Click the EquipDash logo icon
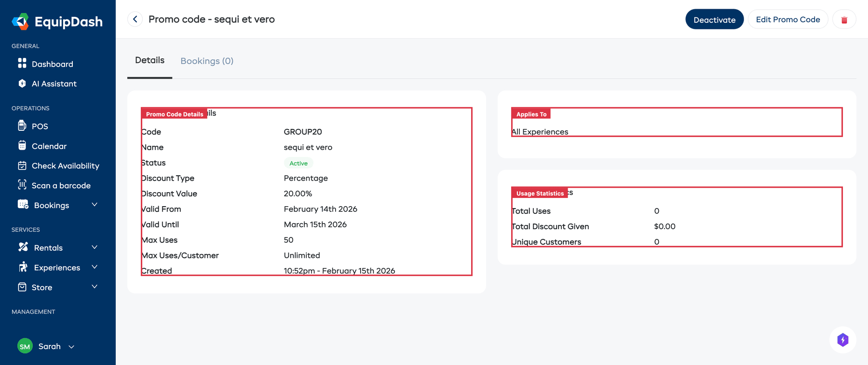The height and width of the screenshot is (365, 868). point(20,22)
